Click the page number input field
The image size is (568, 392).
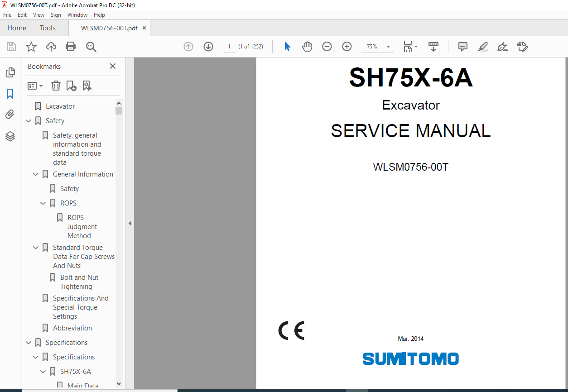[229, 47]
